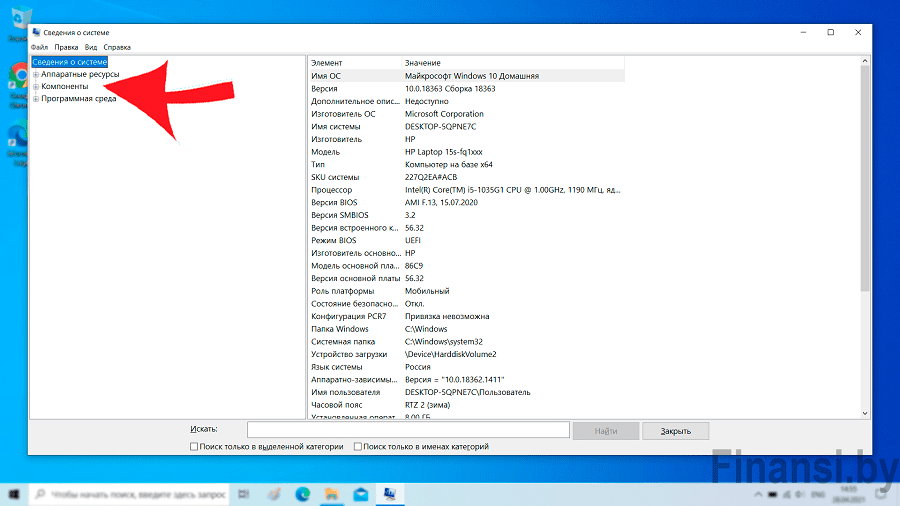Click the scrollbar down arrow
This screenshot has width=900, height=506.
pyautogui.click(x=865, y=413)
